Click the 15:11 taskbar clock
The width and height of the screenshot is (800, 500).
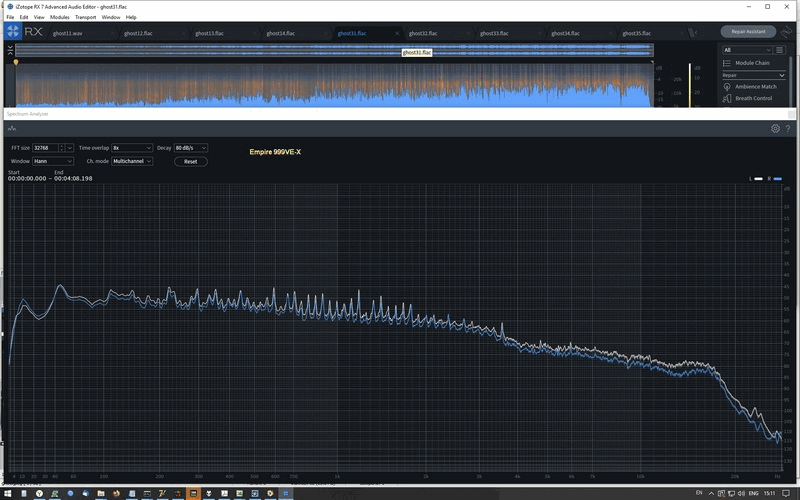(769, 493)
